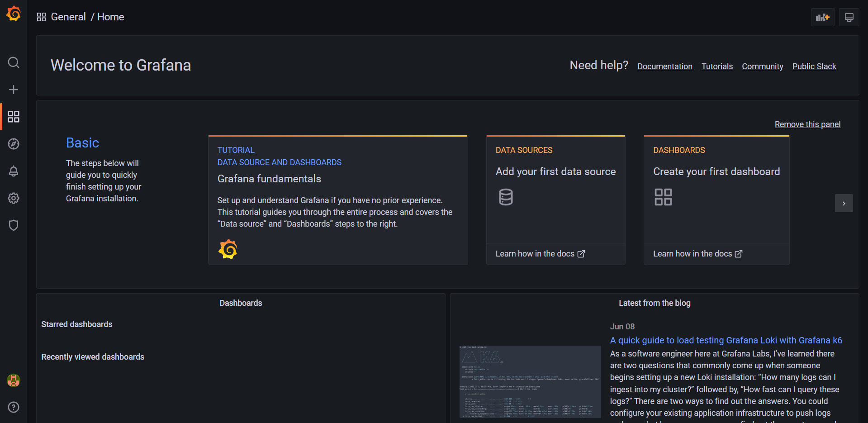Click the user avatar in sidebar
The height and width of the screenshot is (423, 868).
[x=14, y=380]
